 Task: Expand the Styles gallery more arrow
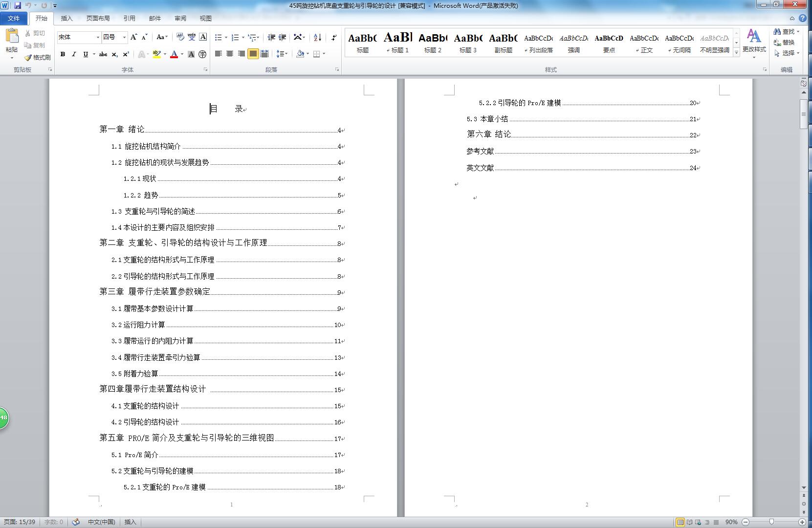tap(736, 52)
